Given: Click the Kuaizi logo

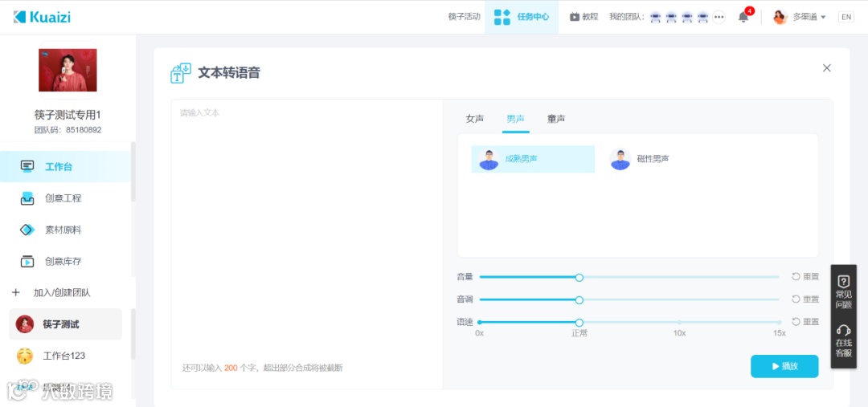Looking at the screenshot, I should tap(42, 17).
